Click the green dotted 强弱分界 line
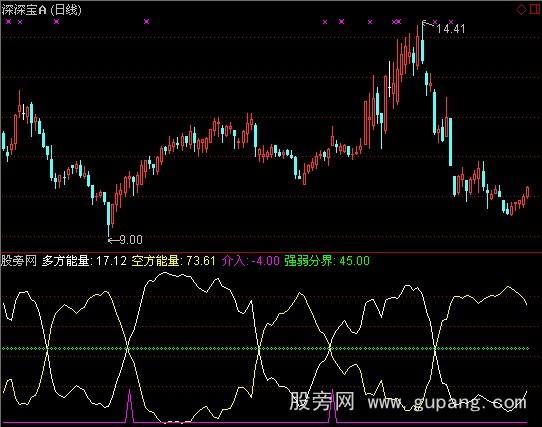This screenshot has width=542, height=427. click(265, 349)
